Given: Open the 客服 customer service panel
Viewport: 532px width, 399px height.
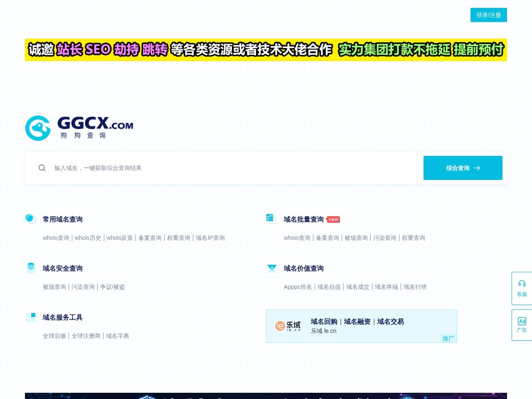Looking at the screenshot, I should click(x=522, y=288).
